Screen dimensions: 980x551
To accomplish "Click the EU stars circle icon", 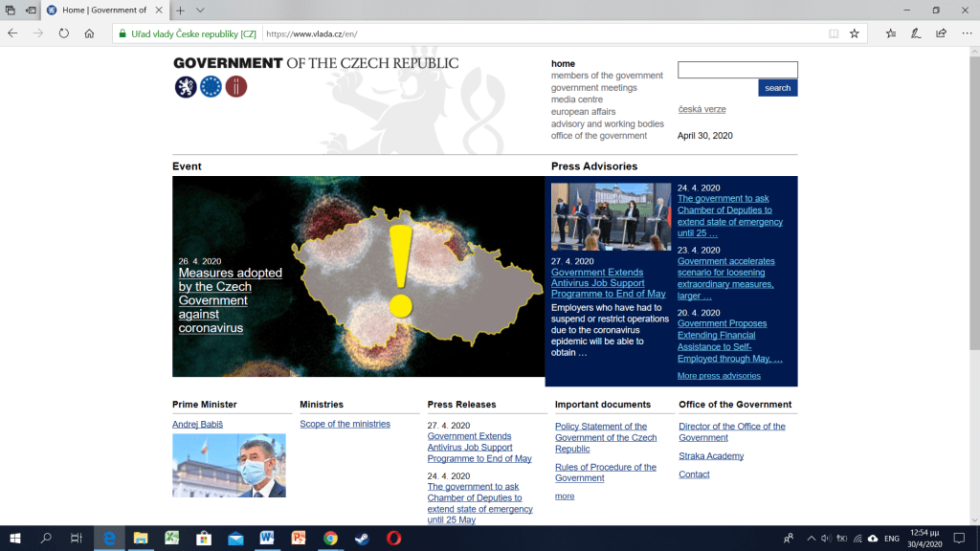I will pyautogui.click(x=211, y=87).
